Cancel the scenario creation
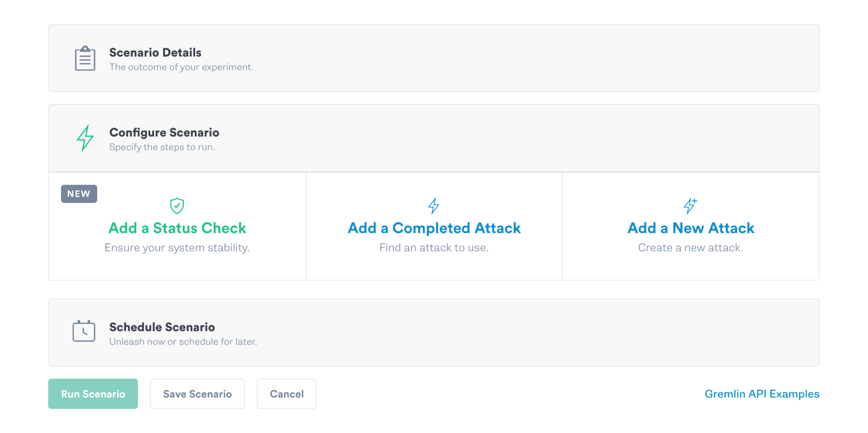 (286, 393)
